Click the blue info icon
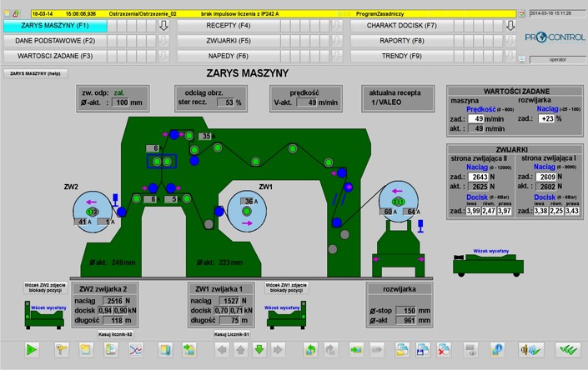This screenshot has height=370, width=588. pyautogui.click(x=497, y=350)
